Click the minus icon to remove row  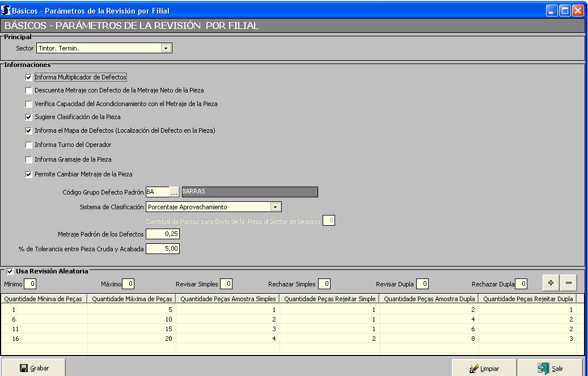[568, 282]
